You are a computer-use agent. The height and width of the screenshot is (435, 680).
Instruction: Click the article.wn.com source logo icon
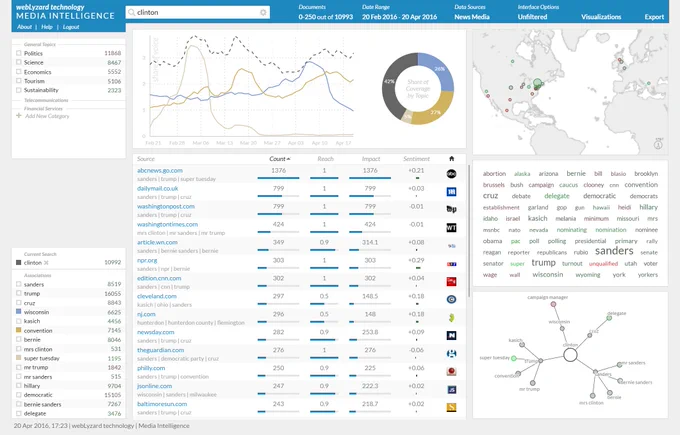(451, 245)
